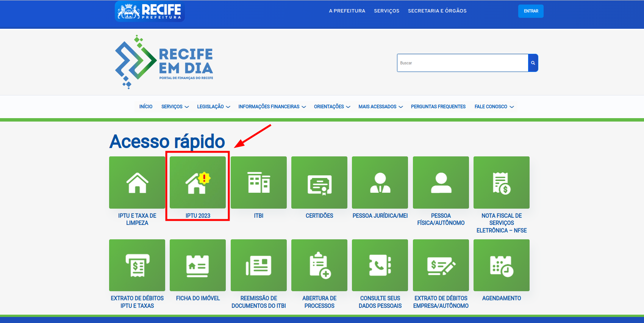Open Perguntas Frequentes page
Screen dimensions: 644x323
[438, 107]
